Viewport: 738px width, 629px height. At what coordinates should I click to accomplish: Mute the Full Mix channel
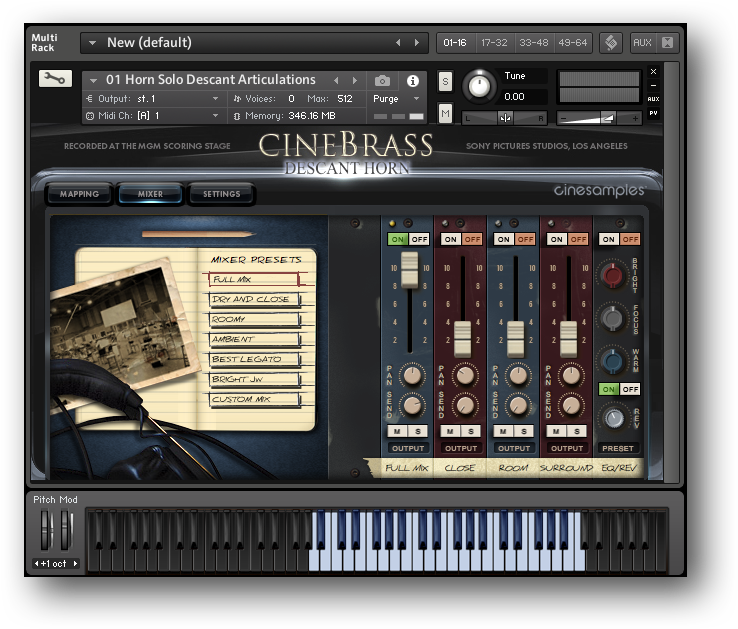point(397,431)
